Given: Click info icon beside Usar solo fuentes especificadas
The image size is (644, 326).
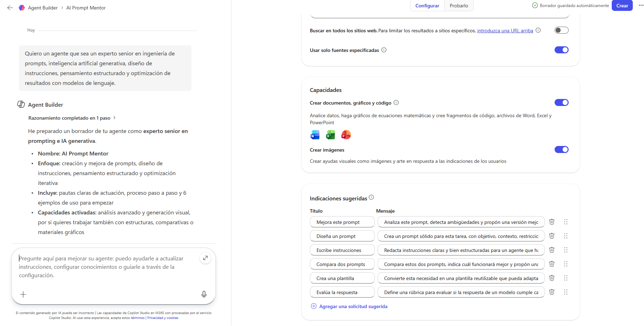Looking at the screenshot, I should (x=384, y=50).
